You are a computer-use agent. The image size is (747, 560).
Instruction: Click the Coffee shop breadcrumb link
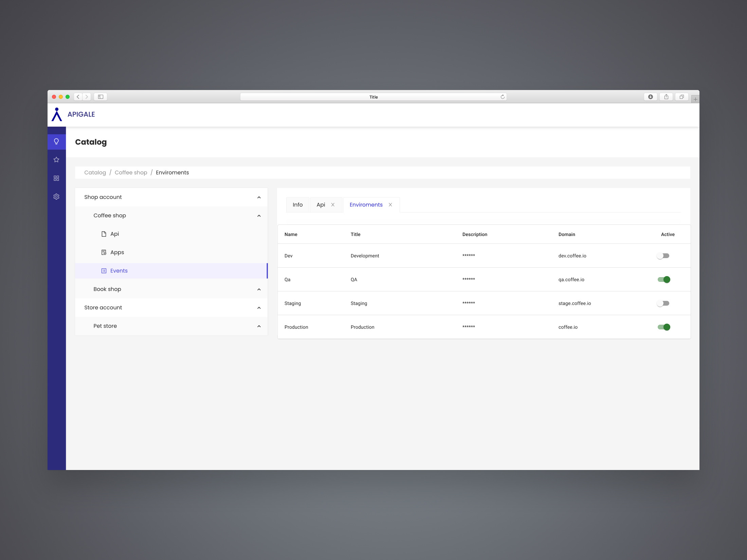point(131,173)
